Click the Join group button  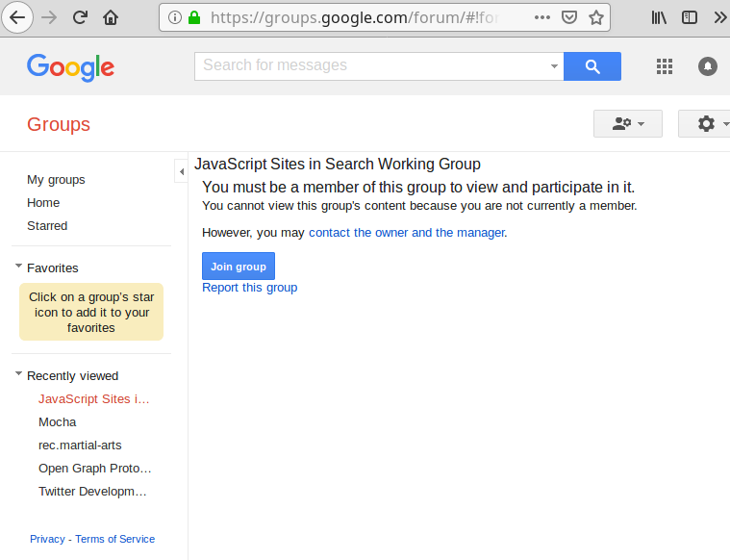pyautogui.click(x=239, y=267)
